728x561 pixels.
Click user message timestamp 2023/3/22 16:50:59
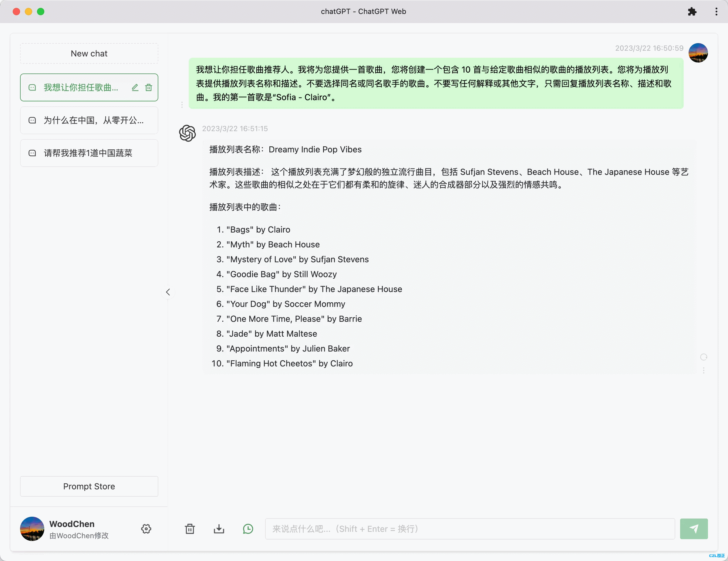tap(649, 48)
